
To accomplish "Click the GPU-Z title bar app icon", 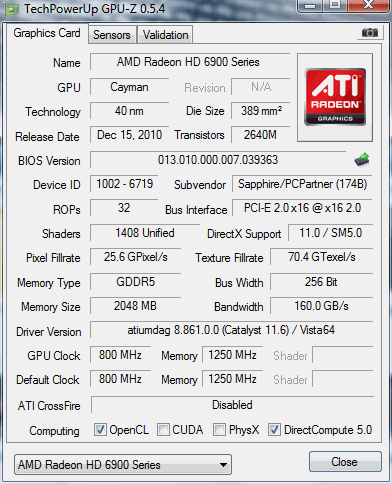I will [x=12, y=9].
